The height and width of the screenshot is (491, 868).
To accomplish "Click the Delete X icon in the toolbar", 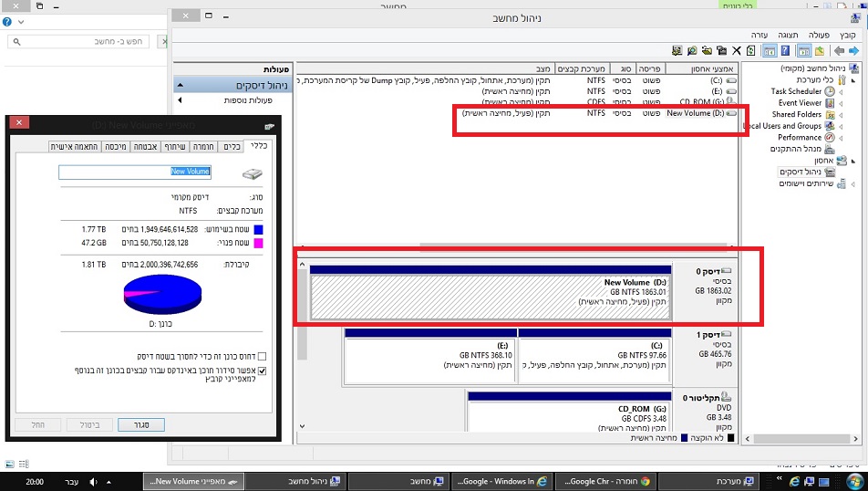I will (737, 50).
